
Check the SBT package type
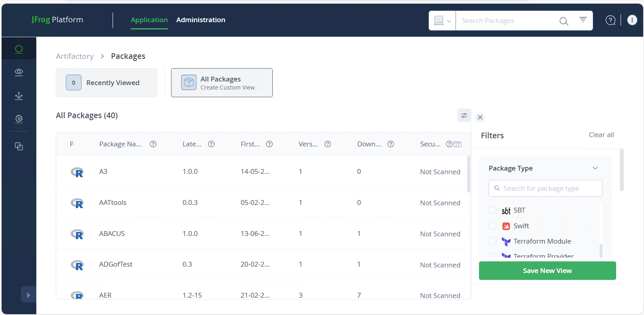[492, 210]
